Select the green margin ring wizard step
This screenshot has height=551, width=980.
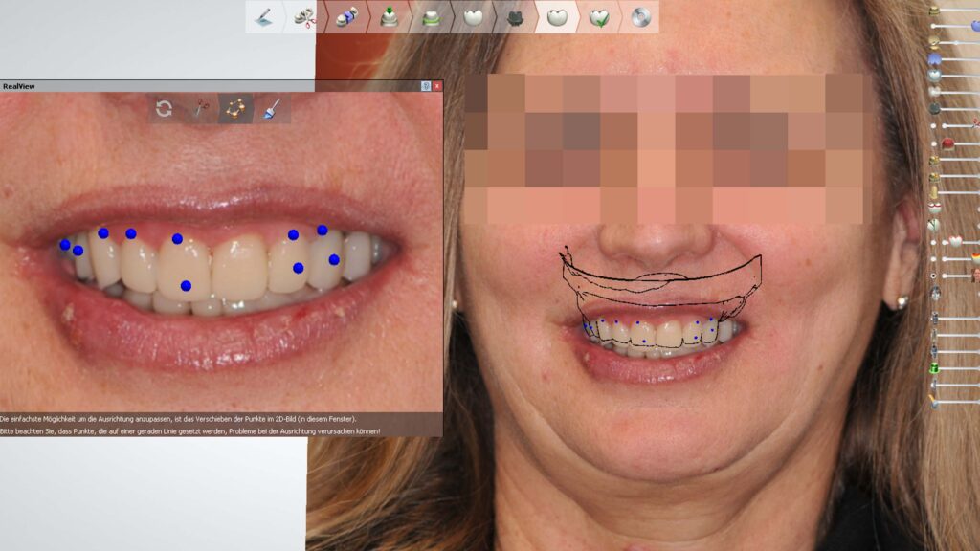point(431,17)
